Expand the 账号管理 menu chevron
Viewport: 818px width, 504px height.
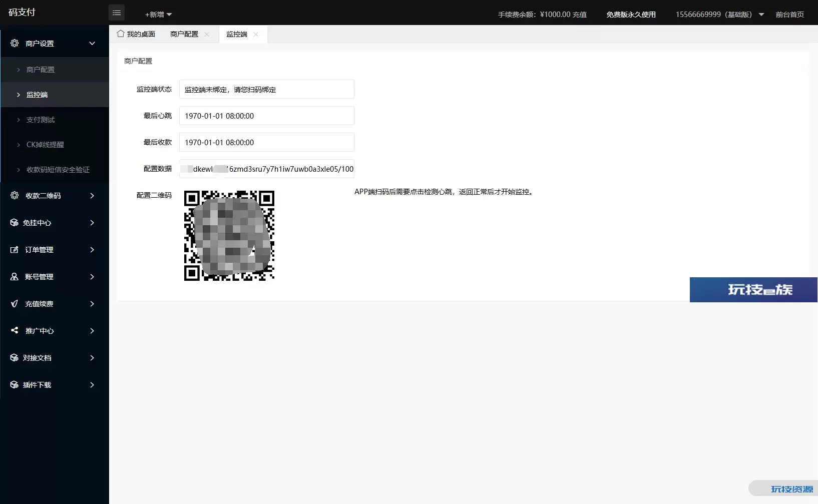pos(92,276)
